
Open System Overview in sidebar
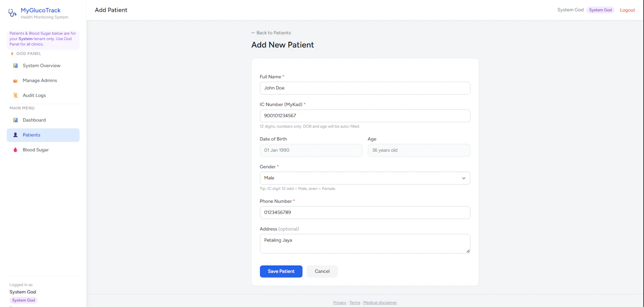(43, 66)
